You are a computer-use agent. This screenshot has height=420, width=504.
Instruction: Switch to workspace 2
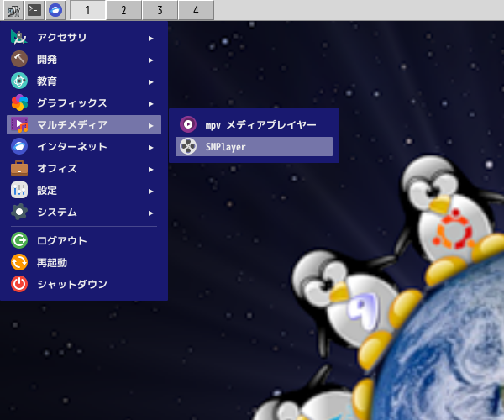(123, 10)
